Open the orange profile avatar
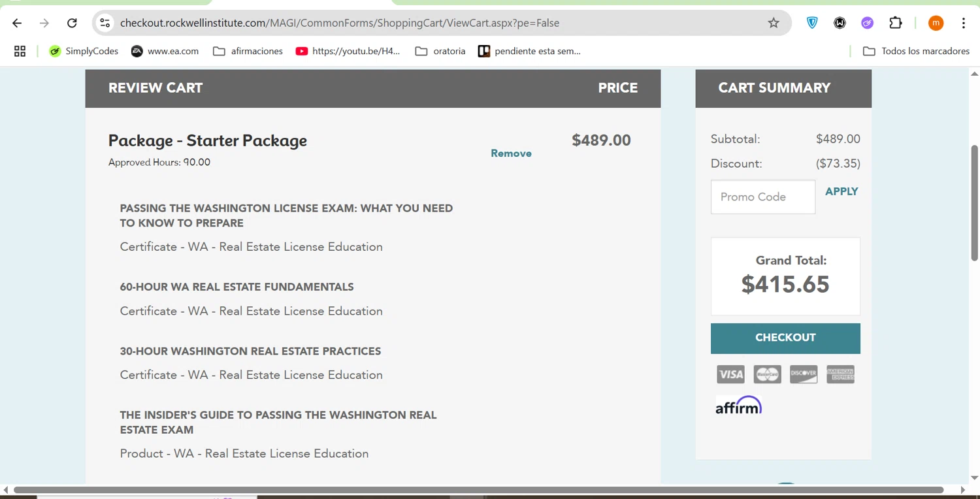 point(936,23)
